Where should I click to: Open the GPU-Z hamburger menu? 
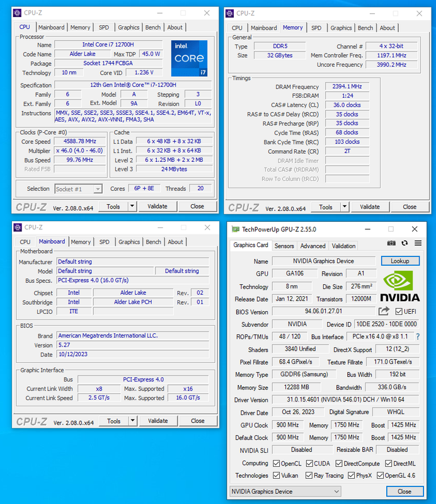418,243
